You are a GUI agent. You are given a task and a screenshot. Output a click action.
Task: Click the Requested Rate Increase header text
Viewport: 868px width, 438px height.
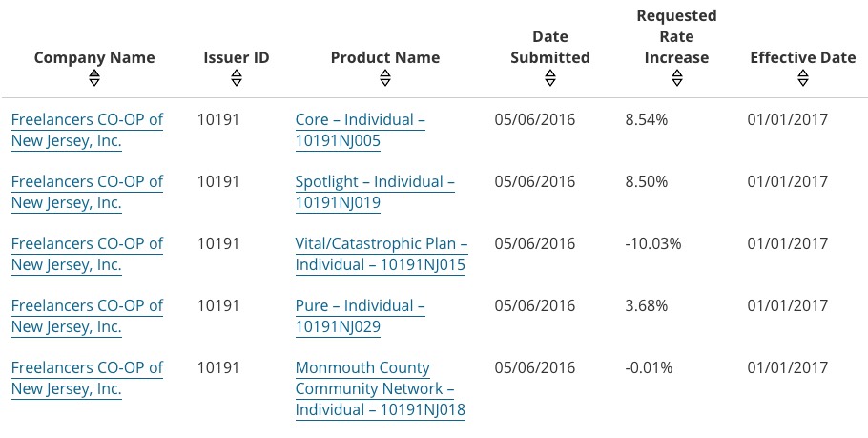[676, 36]
